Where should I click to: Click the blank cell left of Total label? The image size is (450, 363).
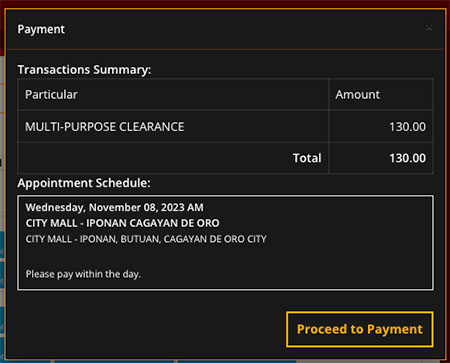[153, 158]
